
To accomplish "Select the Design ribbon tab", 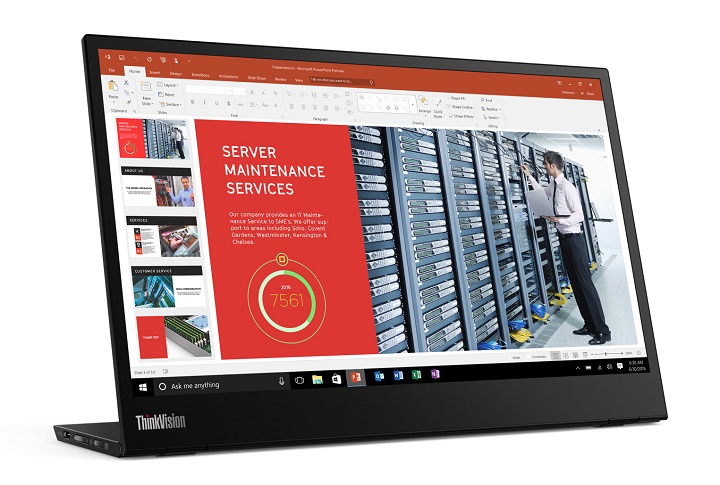I will 175,73.
